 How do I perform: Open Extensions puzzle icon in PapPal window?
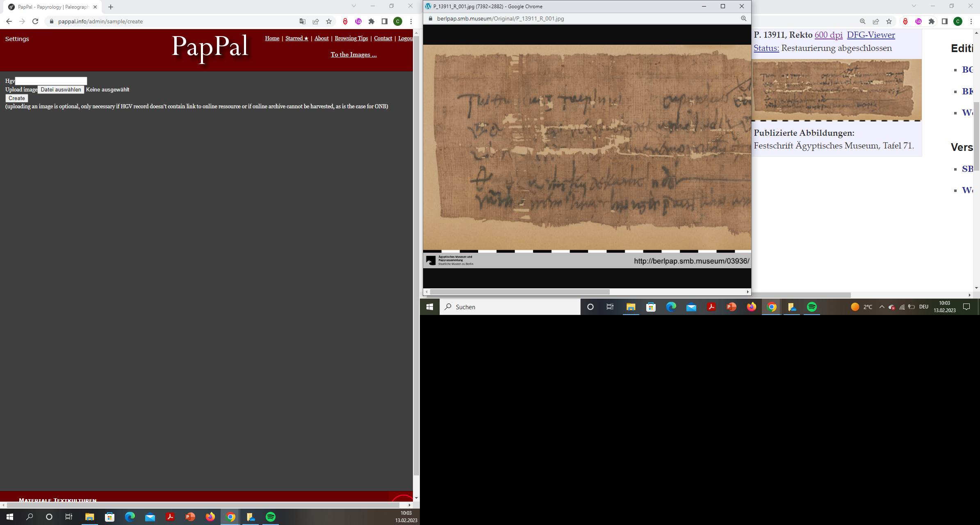tap(371, 21)
